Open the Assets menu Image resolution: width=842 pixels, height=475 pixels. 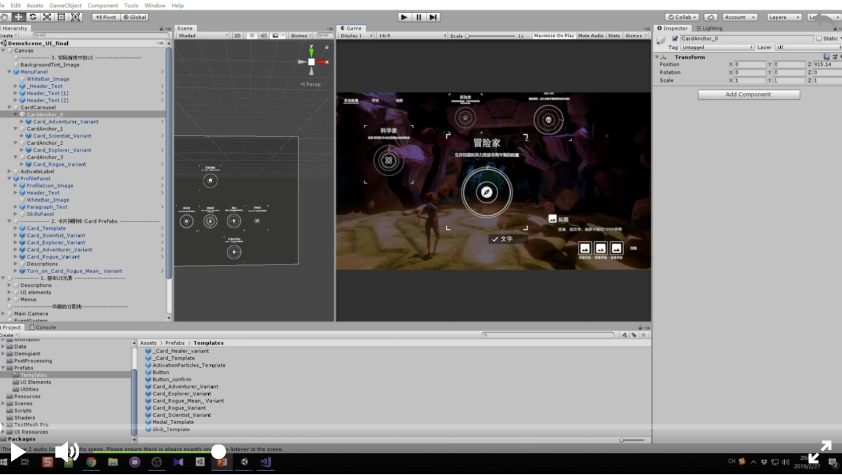click(34, 5)
